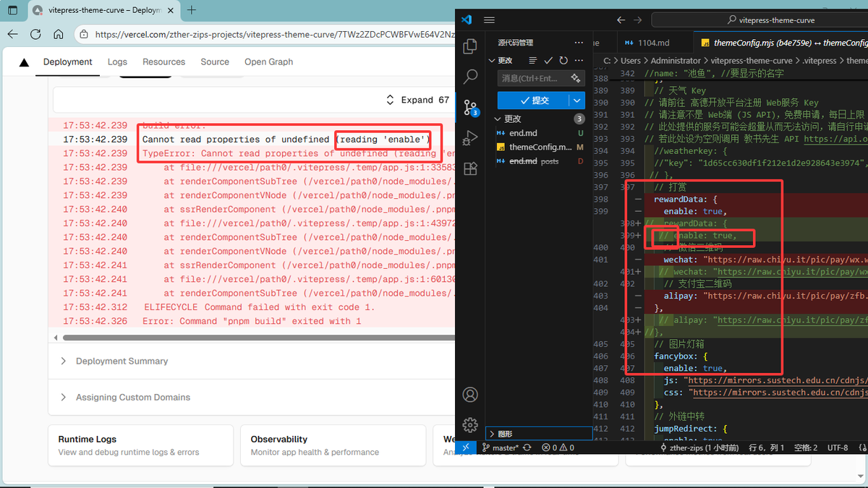This screenshot has width=868, height=488.
Task: Open more actions beside 源代码管理 title
Action: coord(578,43)
